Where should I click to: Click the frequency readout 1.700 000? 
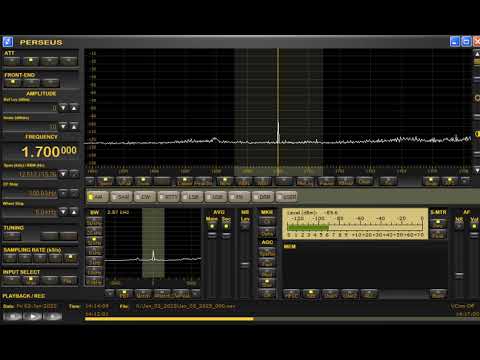[x=49, y=152]
